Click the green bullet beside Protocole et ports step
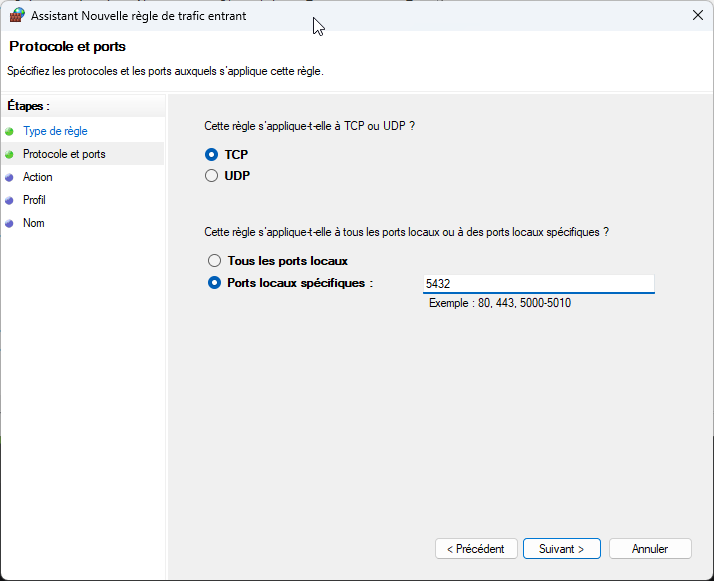Screen dimensions: 714x581 click(10, 154)
